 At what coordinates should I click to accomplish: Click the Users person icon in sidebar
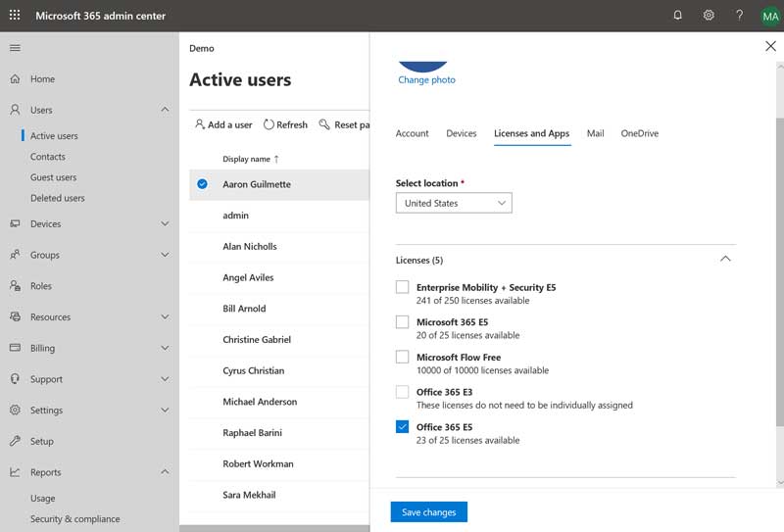tap(15, 110)
